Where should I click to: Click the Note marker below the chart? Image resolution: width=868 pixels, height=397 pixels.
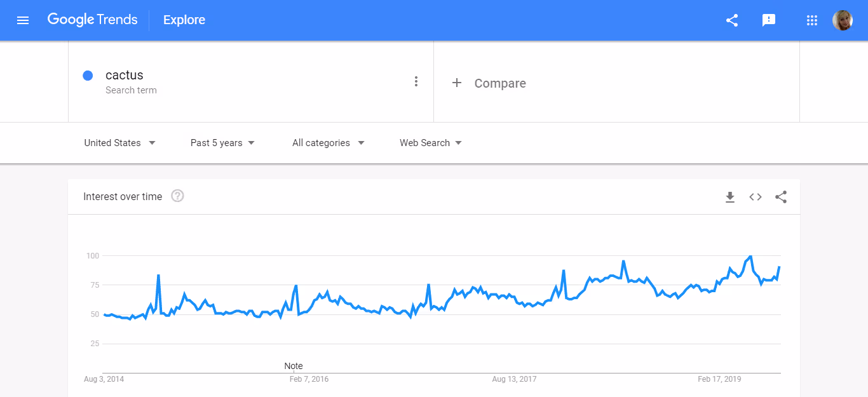click(293, 365)
